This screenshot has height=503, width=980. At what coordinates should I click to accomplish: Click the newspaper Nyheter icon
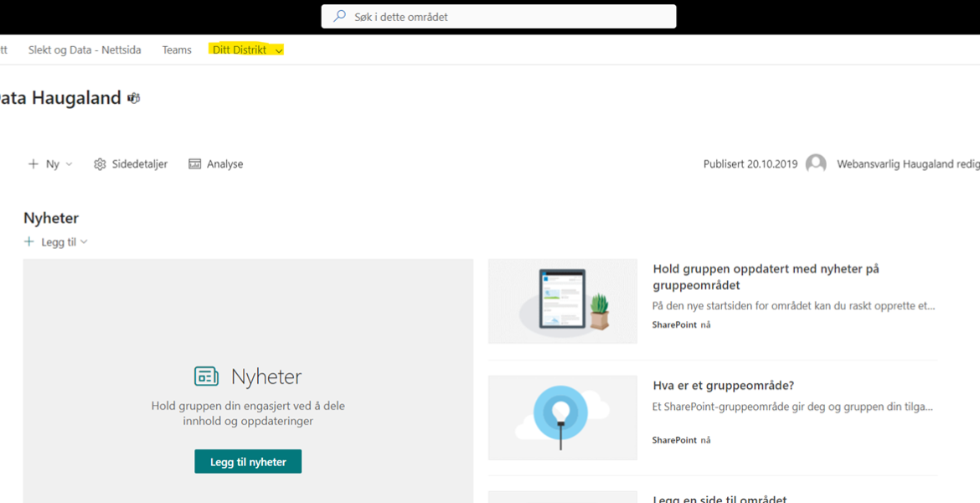pyautogui.click(x=206, y=376)
